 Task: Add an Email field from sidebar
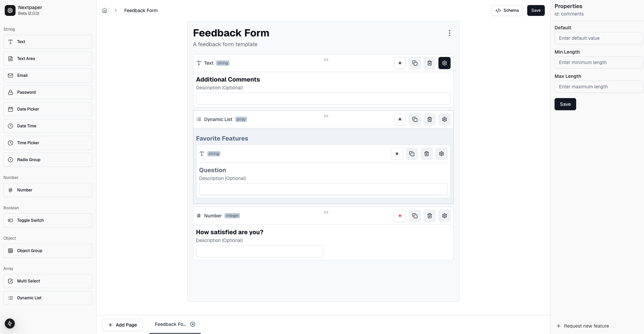[47, 75]
